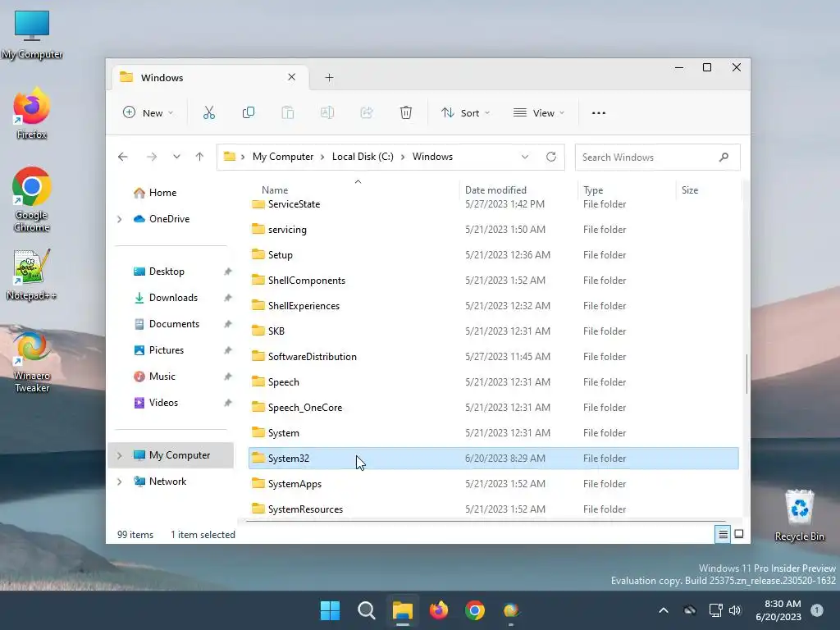Go up one folder level
The height and width of the screenshot is (630, 840).
[x=200, y=157]
